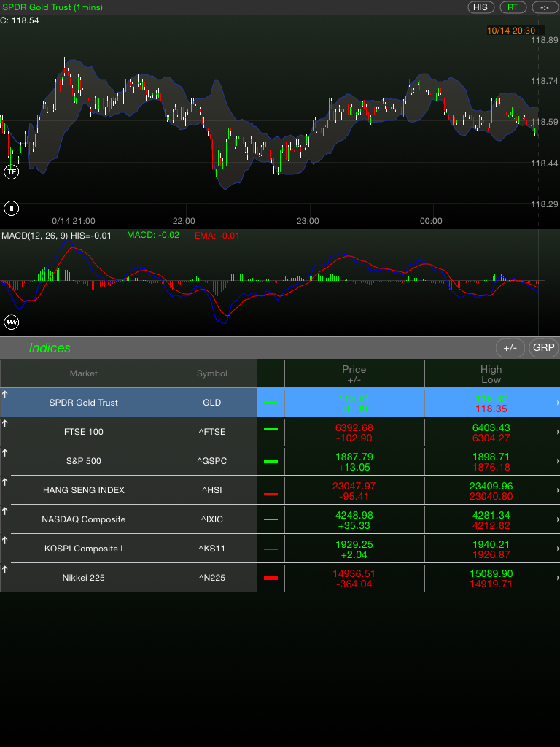Click the green 'MACD: -0.02' legend value
Screen dimensions: 560x747
coord(153,235)
